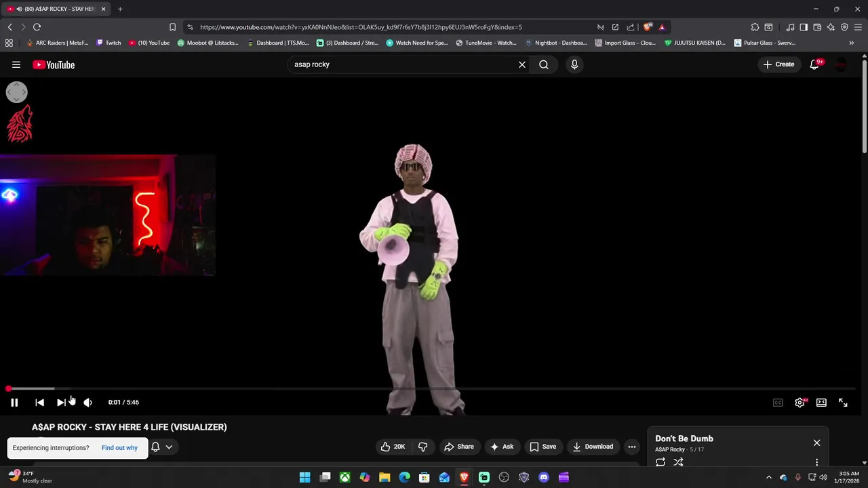
Task: Open Leo AI sparkle icon
Action: coord(831,27)
